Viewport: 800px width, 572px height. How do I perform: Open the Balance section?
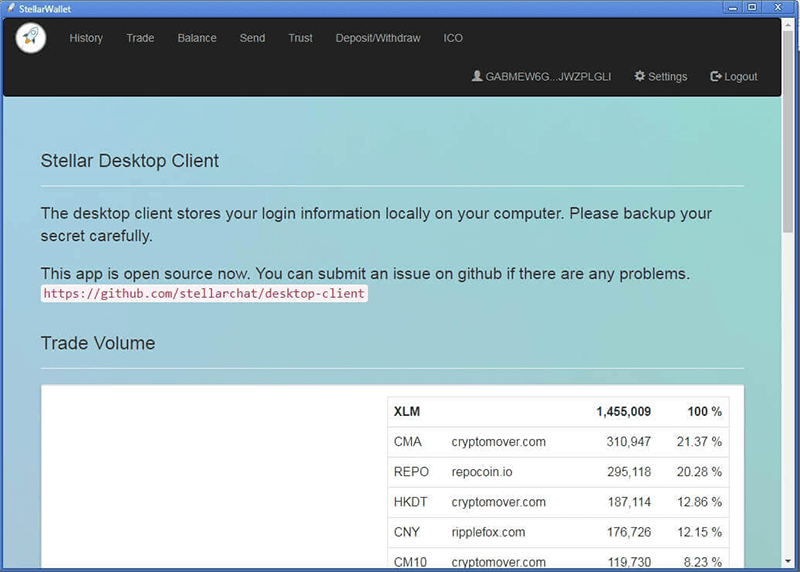[x=197, y=38]
